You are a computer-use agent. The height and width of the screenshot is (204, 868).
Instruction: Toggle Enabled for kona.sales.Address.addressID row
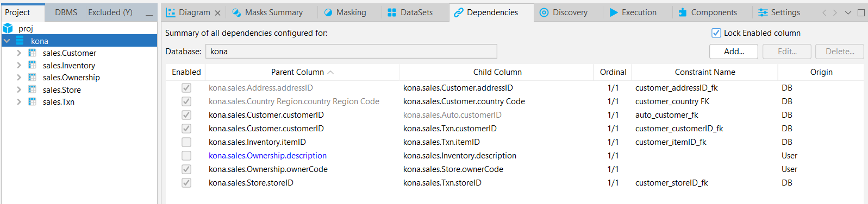(186, 88)
